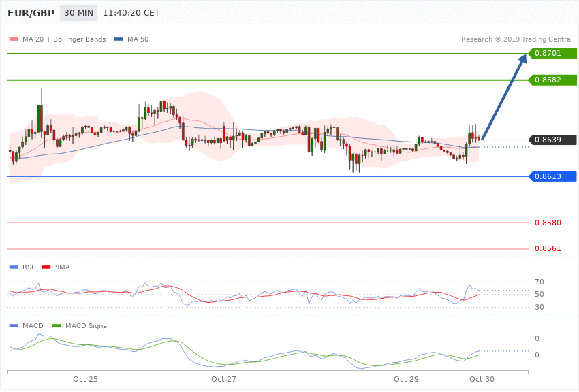Click the 0.8580 support level label
This screenshot has height=392, width=579.
(548, 223)
